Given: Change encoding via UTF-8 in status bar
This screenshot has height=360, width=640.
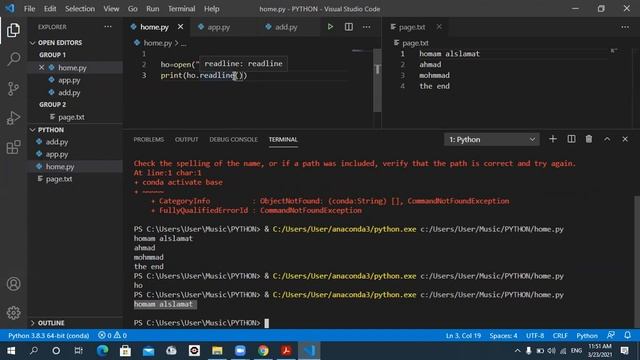Looking at the screenshot, I should click(535, 336).
